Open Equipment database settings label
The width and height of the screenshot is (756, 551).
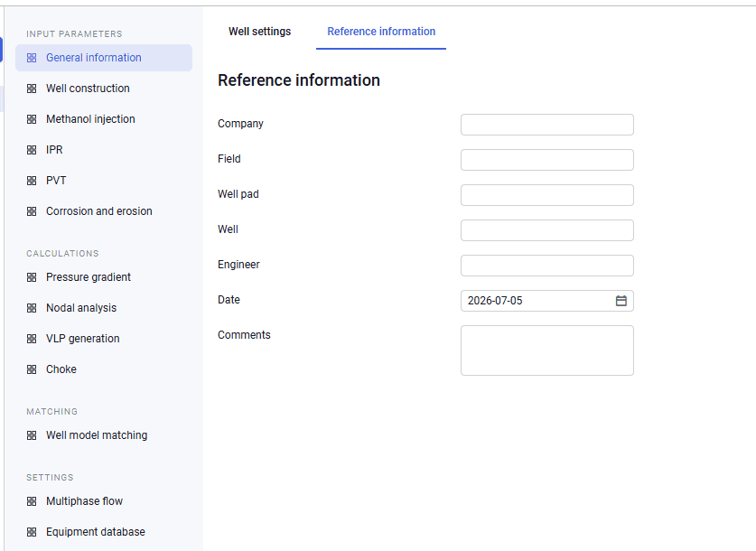pyautogui.click(x=96, y=532)
